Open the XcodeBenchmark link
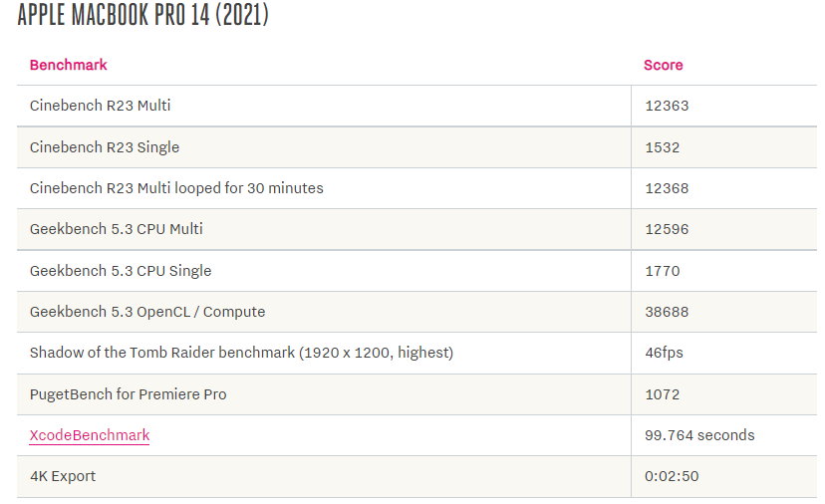This screenshot has height=504, width=825. click(x=90, y=435)
